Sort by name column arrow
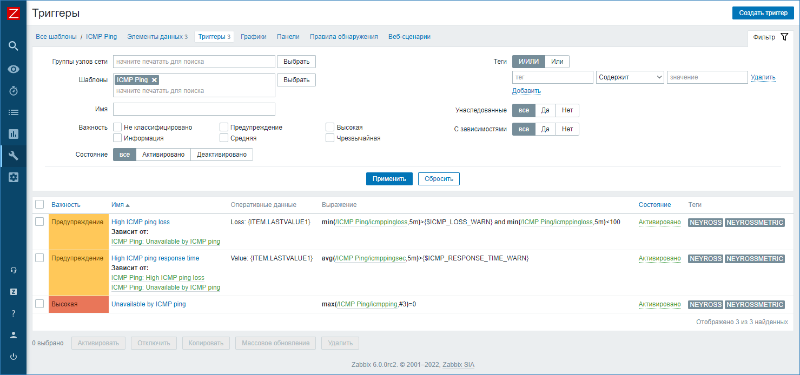Screen dimensions: 800x375 pyautogui.click(x=128, y=205)
